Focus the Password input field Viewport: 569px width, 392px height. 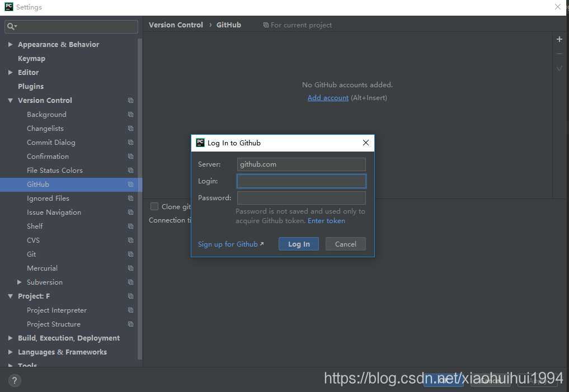301,198
